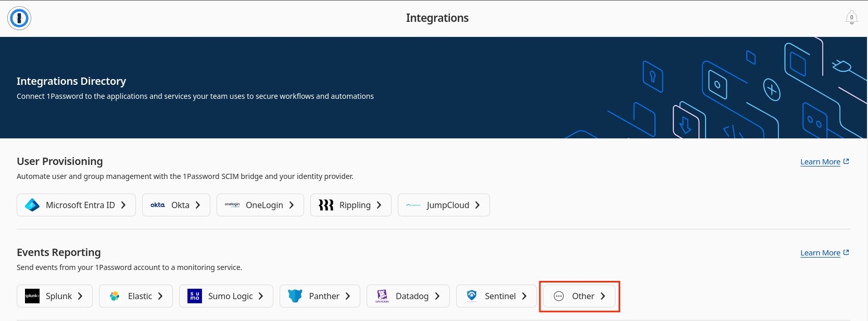Click the Microsoft Entra ID logo icon
This screenshot has width=868, height=321.
[32, 205]
